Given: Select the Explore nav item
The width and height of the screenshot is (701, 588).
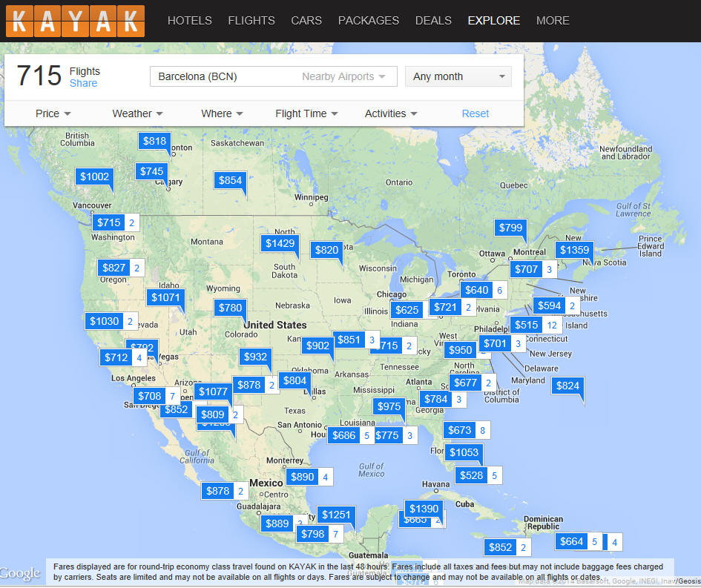Looking at the screenshot, I should (493, 21).
